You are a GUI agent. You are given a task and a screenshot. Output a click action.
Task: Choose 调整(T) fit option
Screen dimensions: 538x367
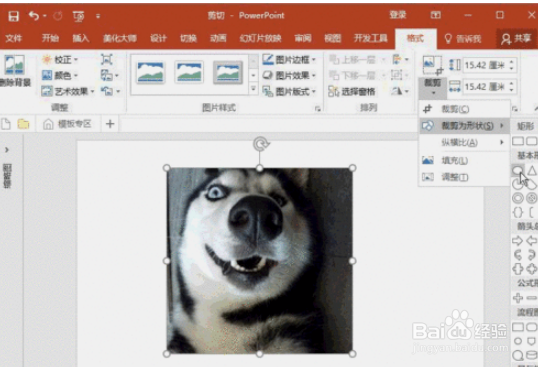(464, 177)
